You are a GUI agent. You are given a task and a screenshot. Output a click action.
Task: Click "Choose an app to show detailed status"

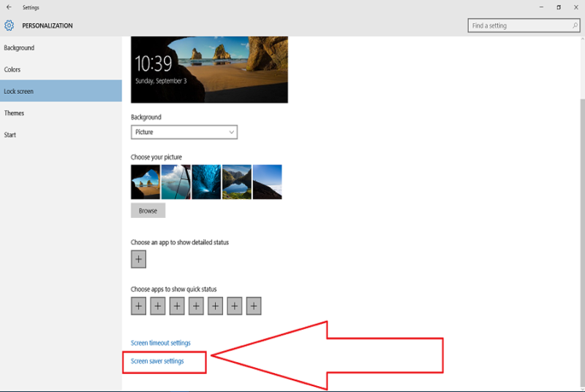click(180, 242)
